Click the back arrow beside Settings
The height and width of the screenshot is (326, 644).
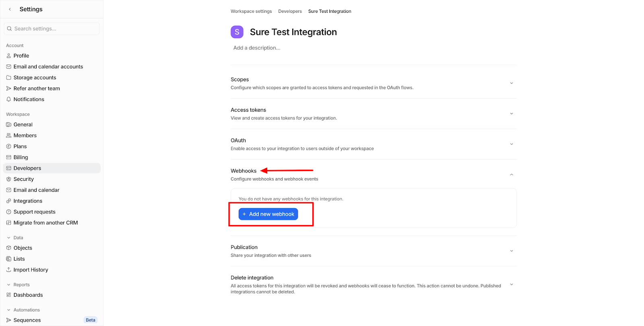click(10, 9)
